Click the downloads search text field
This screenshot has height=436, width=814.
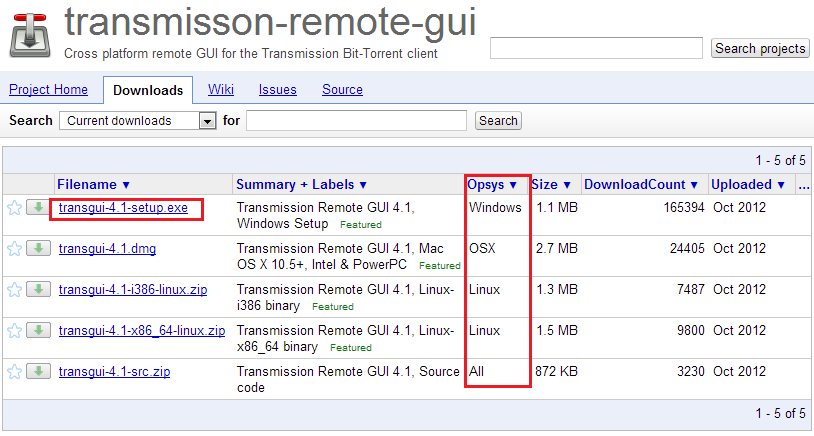tap(356, 121)
